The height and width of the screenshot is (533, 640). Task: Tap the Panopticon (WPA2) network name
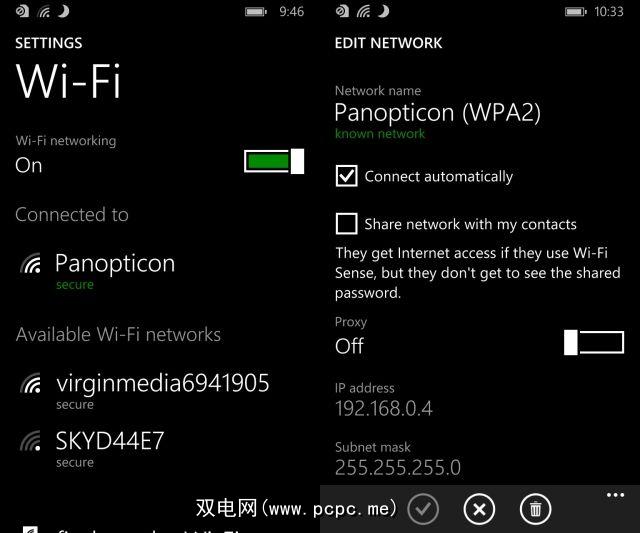pos(438,113)
